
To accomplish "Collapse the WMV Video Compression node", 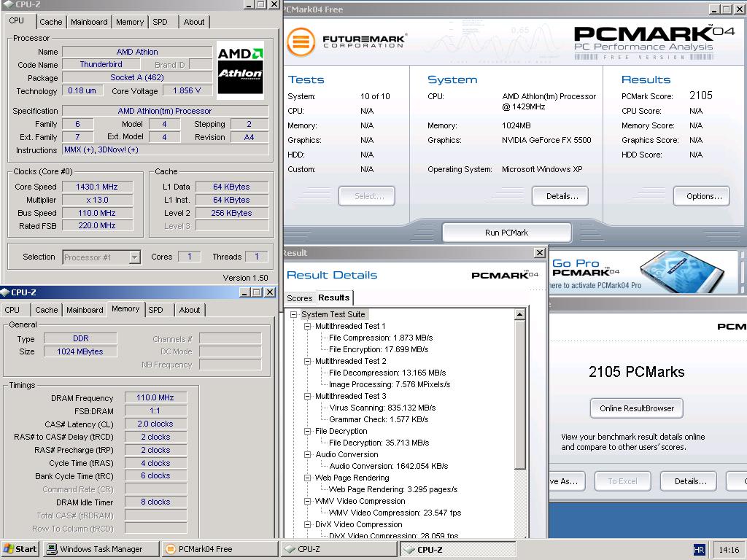I will 307,501.
